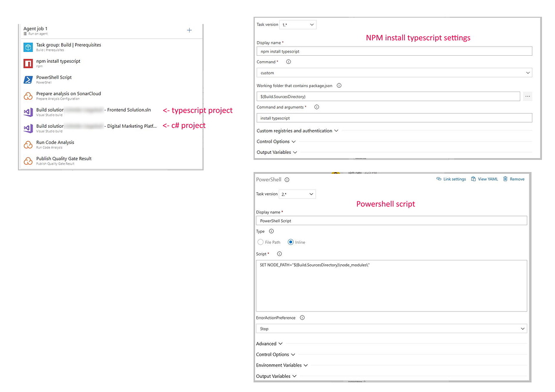
Task: Select the PowerShell Script task row
Action: coord(112,80)
